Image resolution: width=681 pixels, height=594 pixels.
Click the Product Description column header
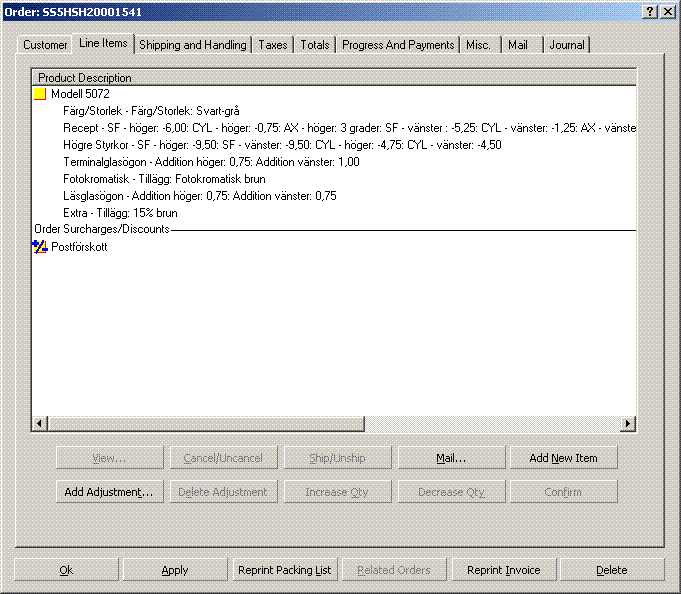[85, 77]
